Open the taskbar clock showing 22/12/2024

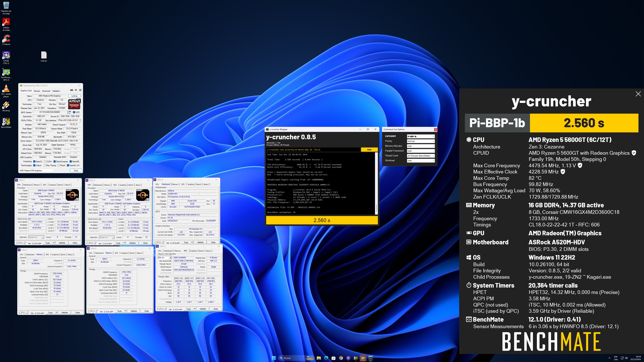(x=635, y=358)
